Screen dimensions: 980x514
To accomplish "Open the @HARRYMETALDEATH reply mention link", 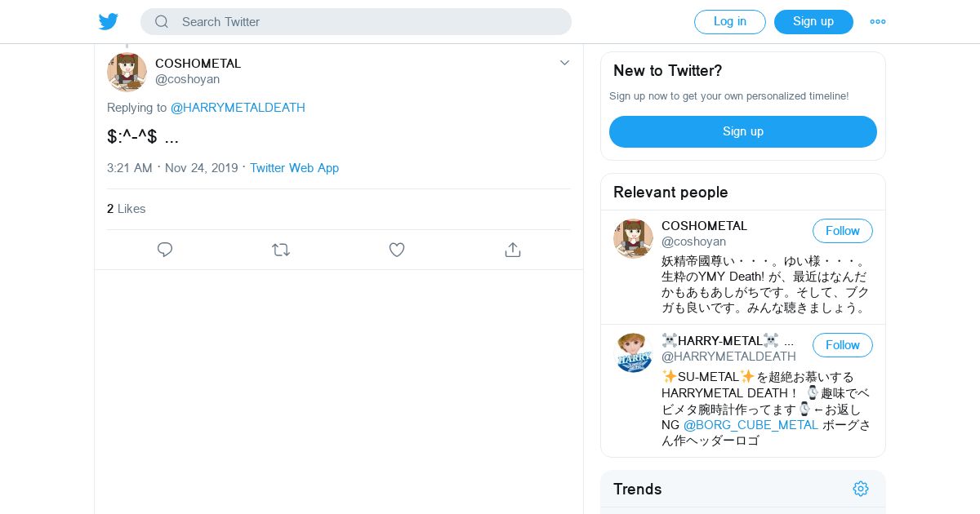I will [238, 108].
